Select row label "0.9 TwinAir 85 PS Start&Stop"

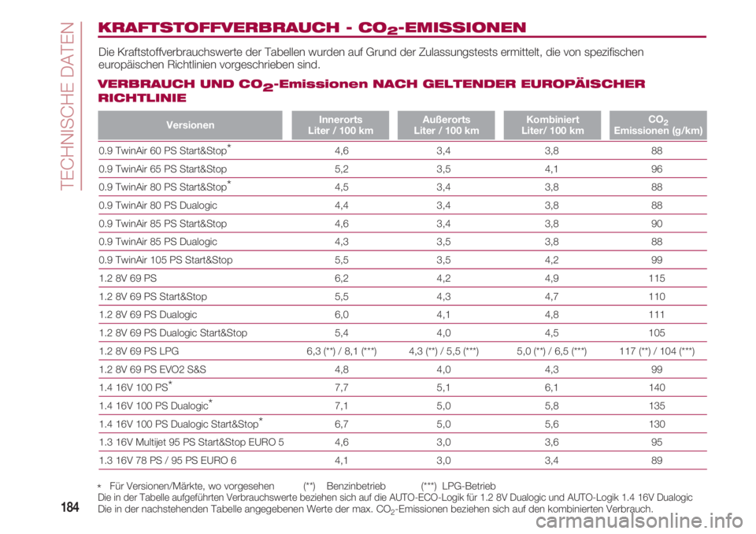[162, 224]
